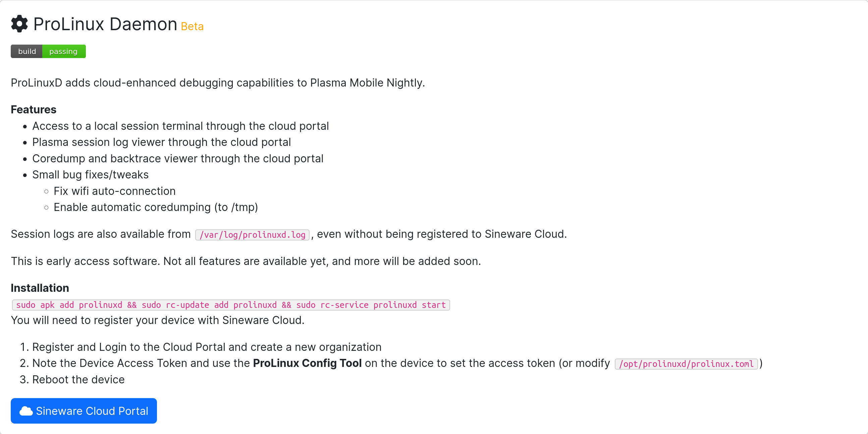Open the Sineware Cloud Portal button
Screen dimensions: 868x434
(84, 411)
